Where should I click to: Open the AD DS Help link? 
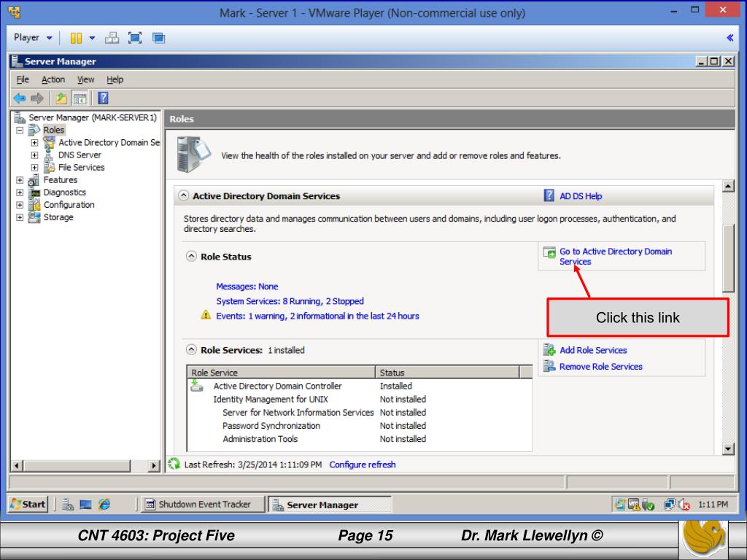[x=581, y=196]
